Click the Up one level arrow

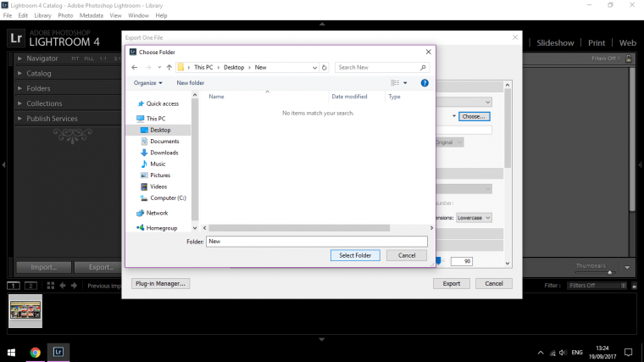tap(169, 67)
